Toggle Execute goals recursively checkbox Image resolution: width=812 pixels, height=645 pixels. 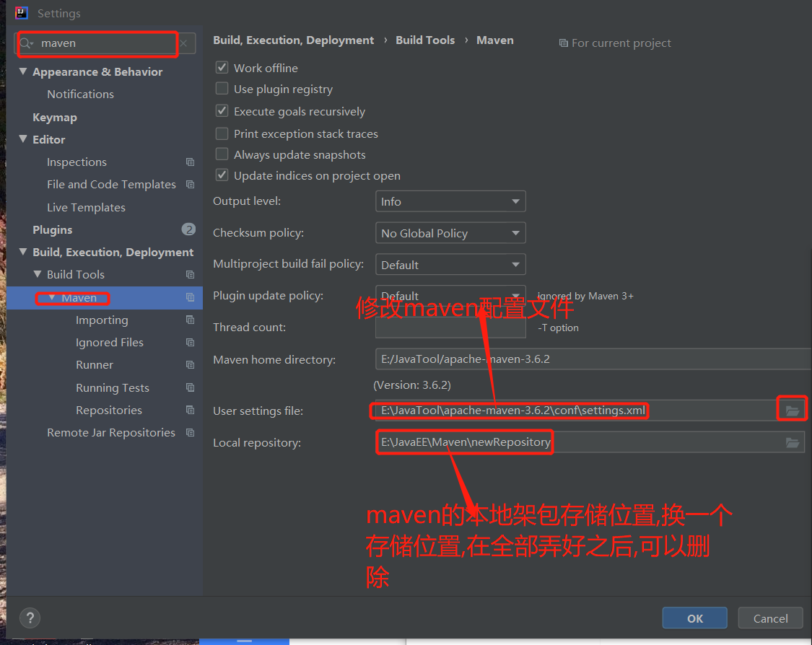222,111
